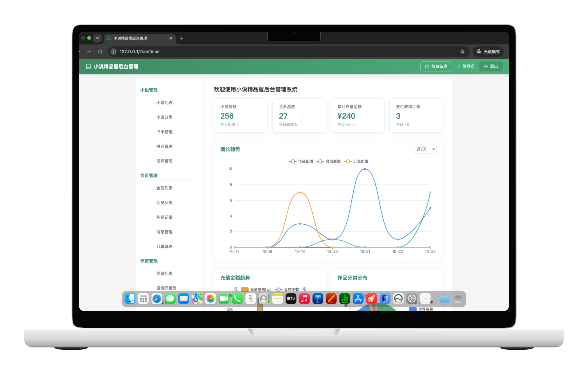Click the address bar URL field

pos(286,52)
